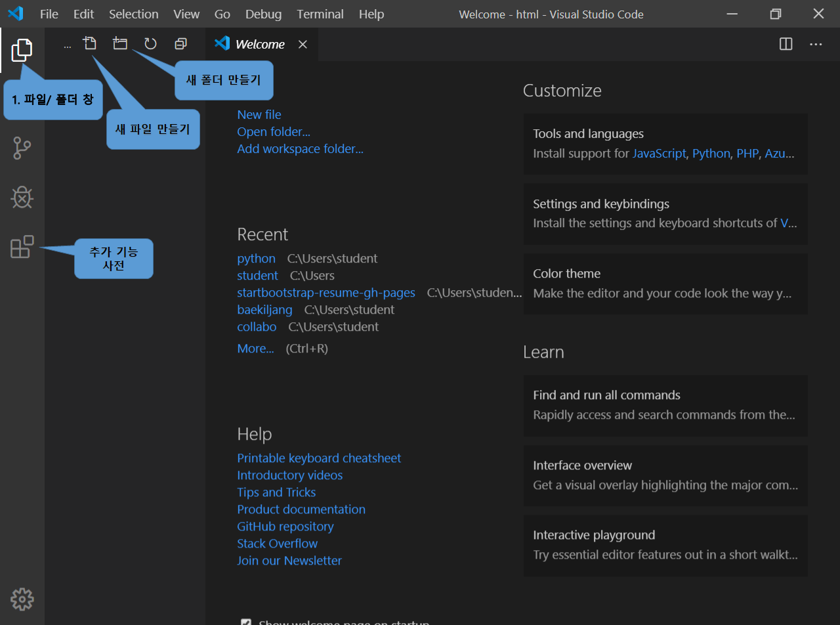Open the Extensions marketplace view
840x625 pixels.
click(x=22, y=247)
